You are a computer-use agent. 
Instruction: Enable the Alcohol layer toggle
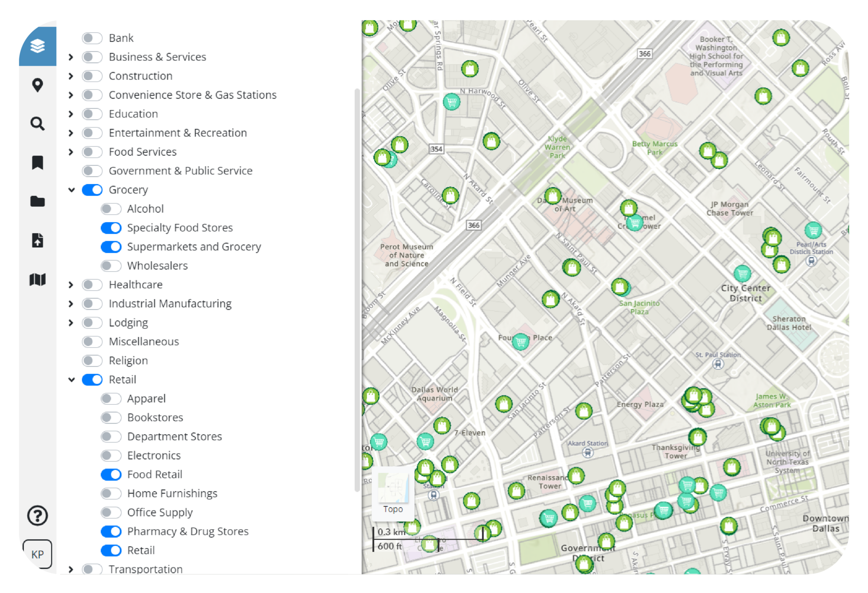[x=111, y=209]
